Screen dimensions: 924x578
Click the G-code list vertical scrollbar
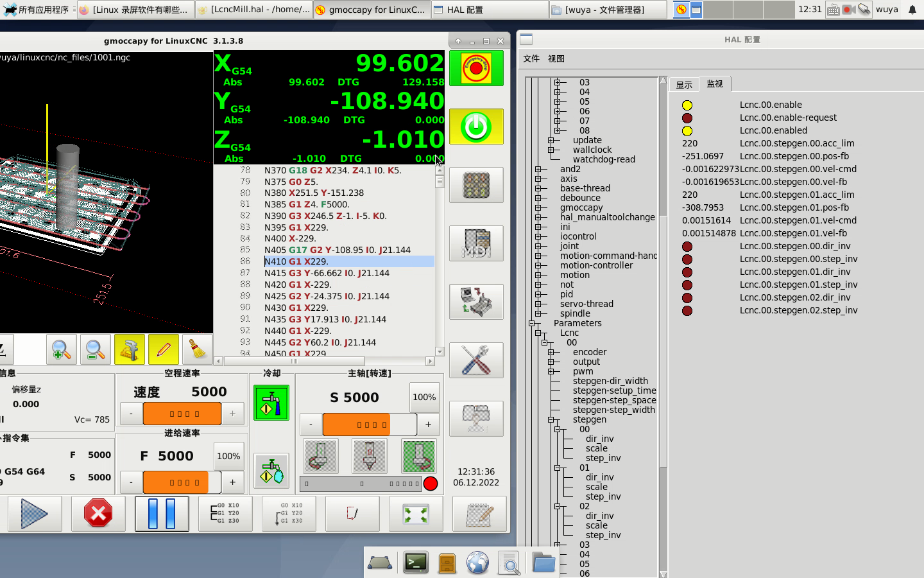coord(440,260)
